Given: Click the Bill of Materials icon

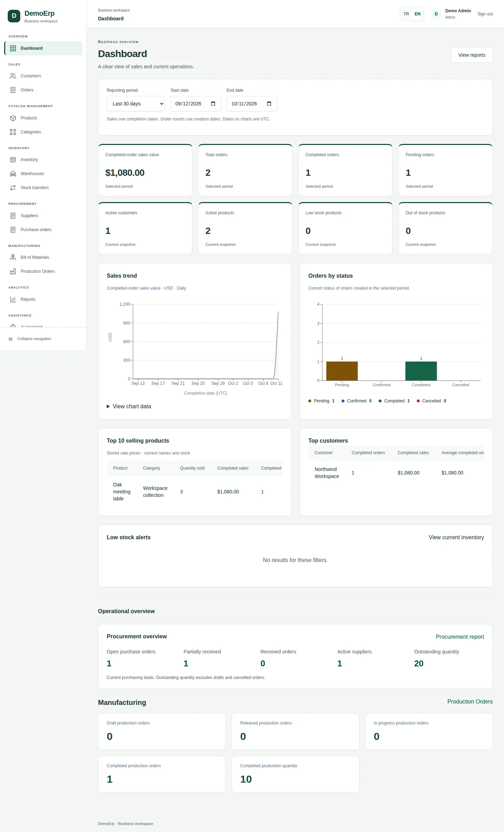Looking at the screenshot, I should click(13, 257).
